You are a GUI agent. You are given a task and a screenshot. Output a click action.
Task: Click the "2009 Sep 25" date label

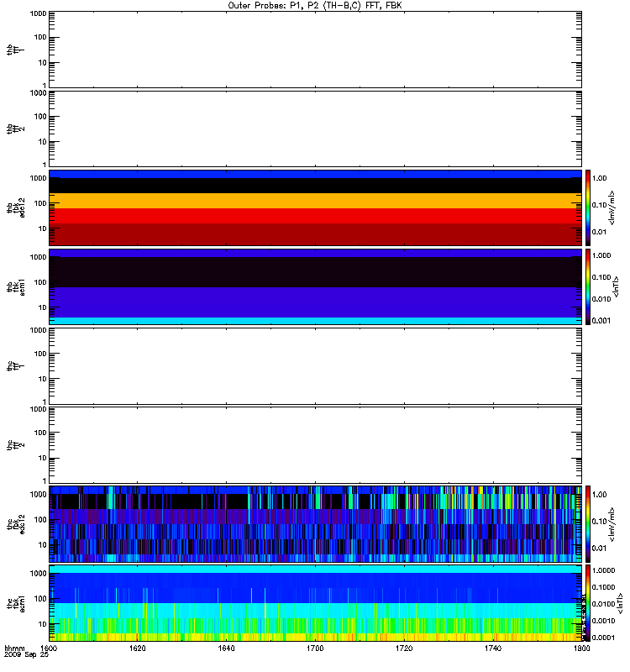27,654
